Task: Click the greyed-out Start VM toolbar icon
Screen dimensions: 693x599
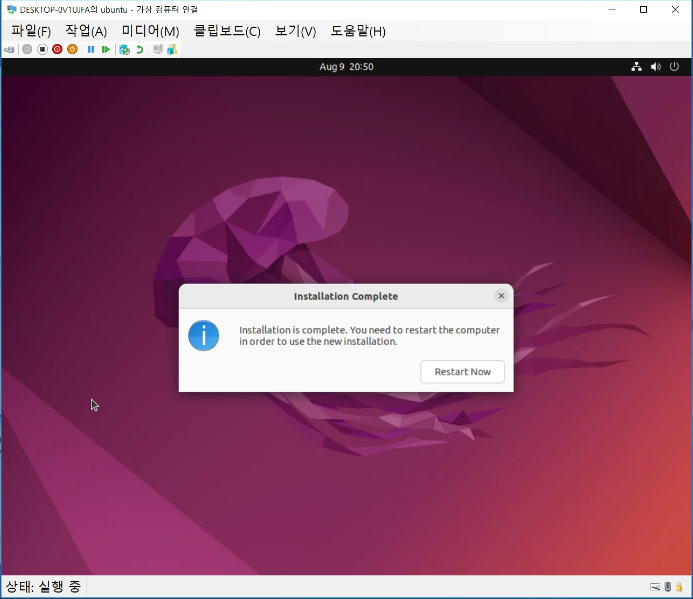Action: (27, 50)
